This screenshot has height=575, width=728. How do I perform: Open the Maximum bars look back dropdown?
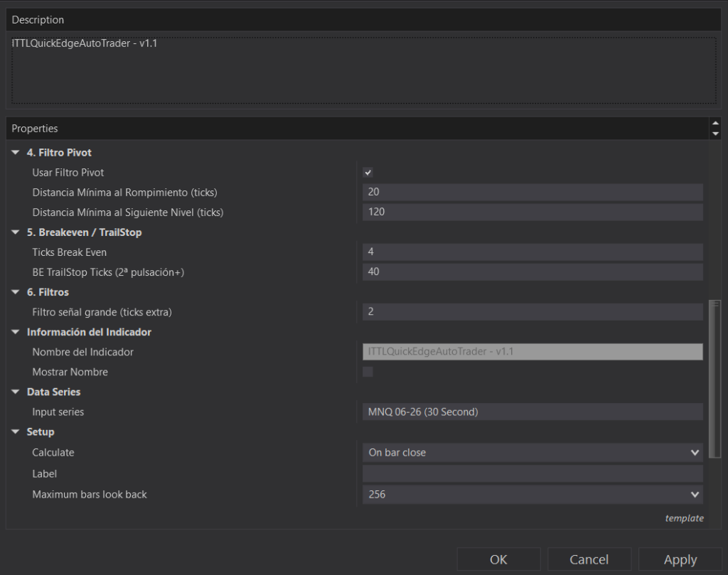(x=532, y=494)
